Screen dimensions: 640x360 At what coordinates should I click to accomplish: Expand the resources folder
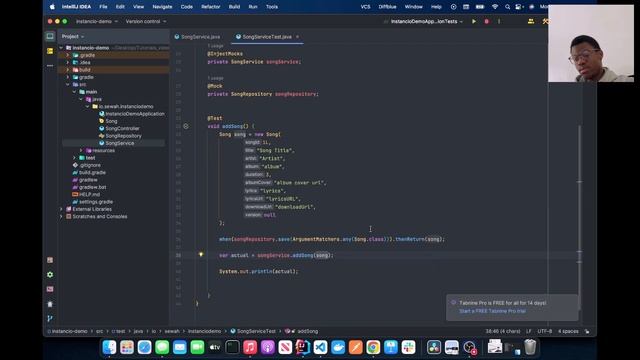tap(81, 151)
